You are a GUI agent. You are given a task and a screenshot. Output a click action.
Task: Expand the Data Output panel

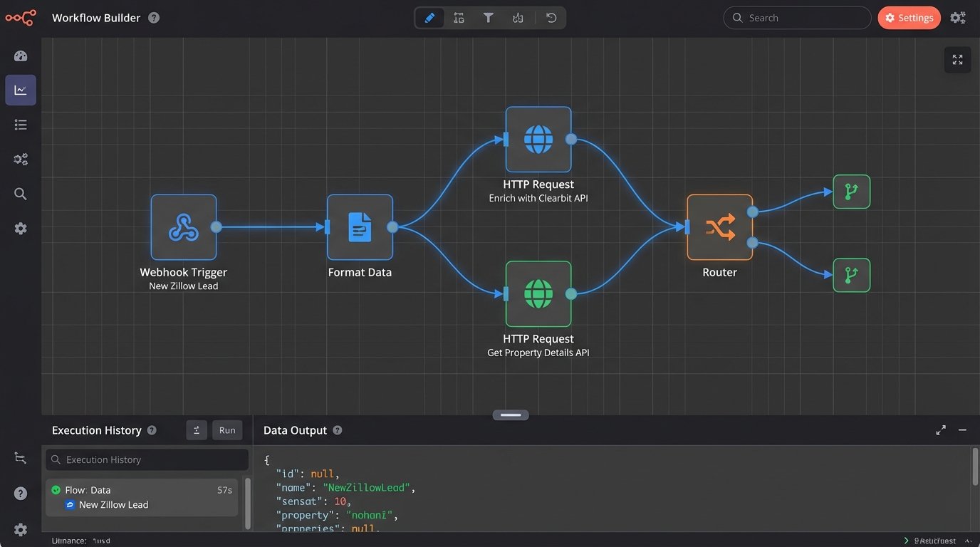pyautogui.click(x=941, y=430)
